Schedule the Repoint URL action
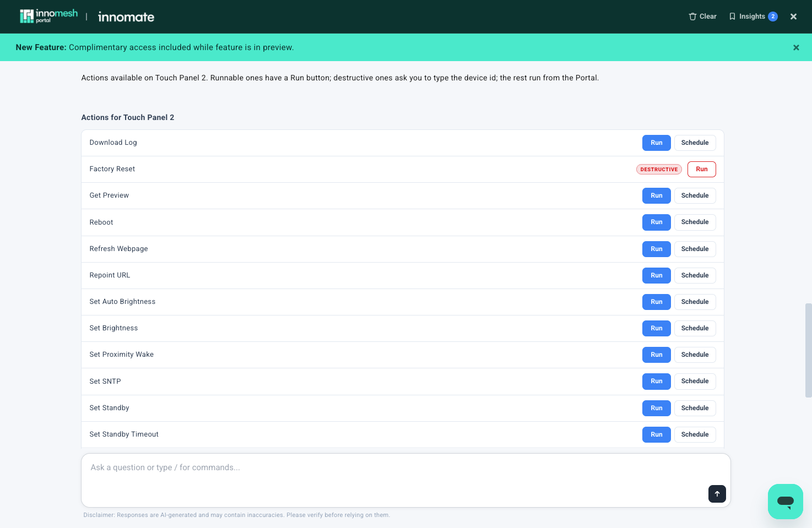Viewport: 812px width, 528px height. pos(695,275)
